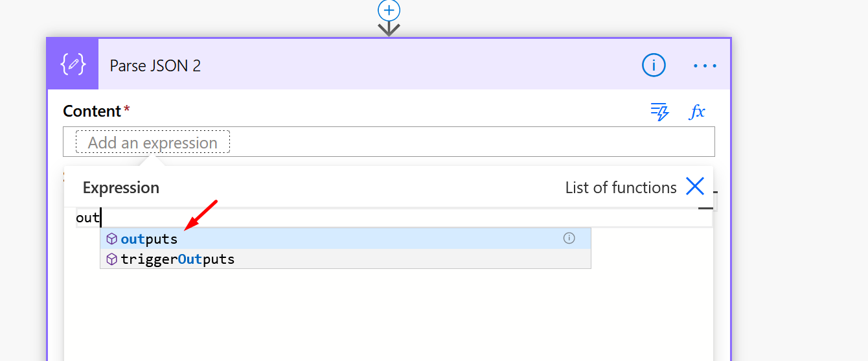868x361 pixels.
Task: Open the List of functions link
Action: pos(621,187)
